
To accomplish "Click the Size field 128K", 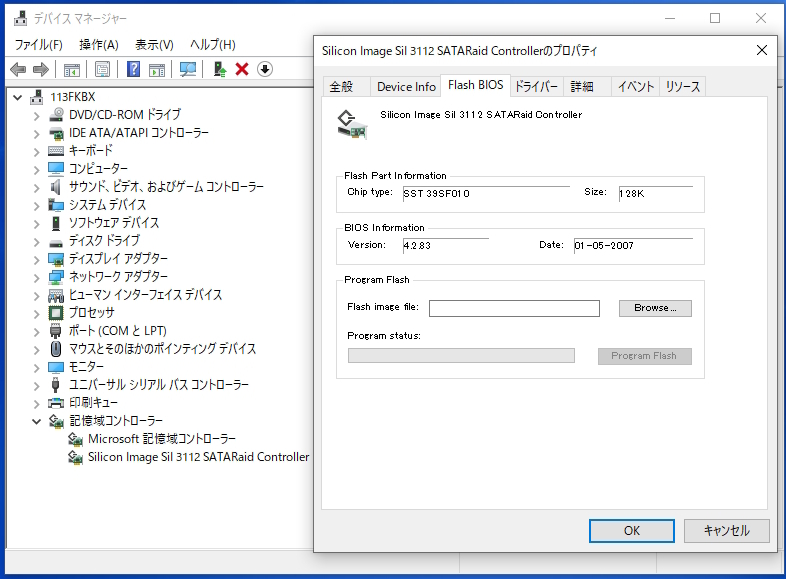I will pyautogui.click(x=656, y=194).
